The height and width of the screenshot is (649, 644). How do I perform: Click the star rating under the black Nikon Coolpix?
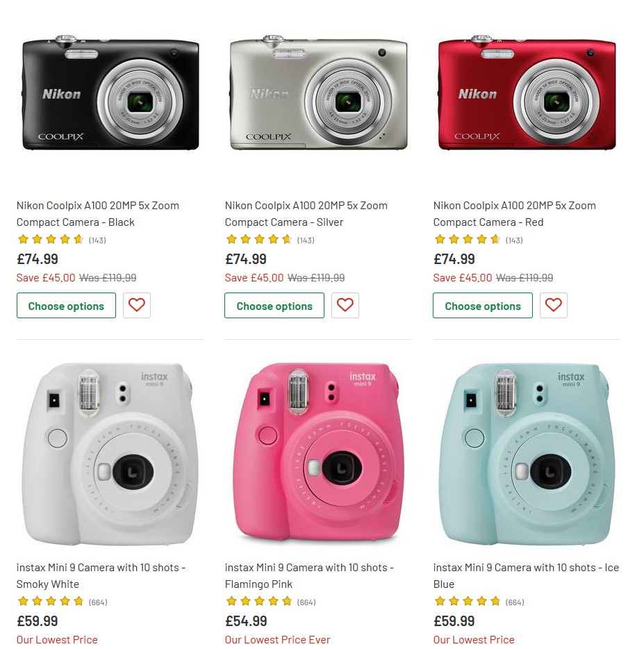tap(51, 238)
